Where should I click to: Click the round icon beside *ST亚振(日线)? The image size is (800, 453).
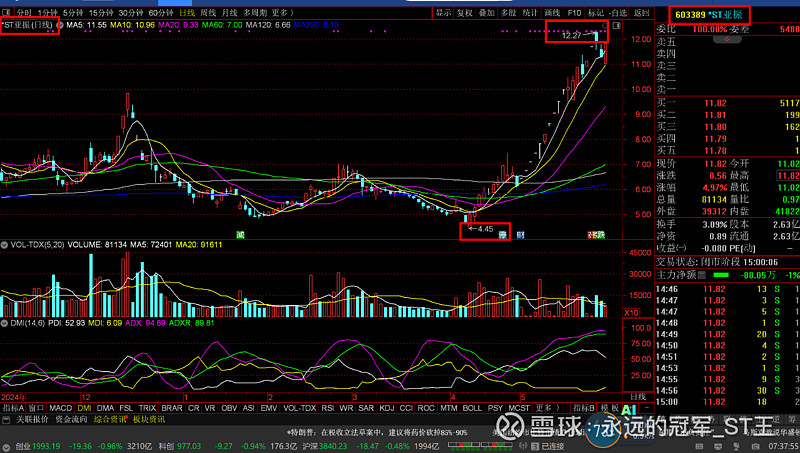click(60, 25)
